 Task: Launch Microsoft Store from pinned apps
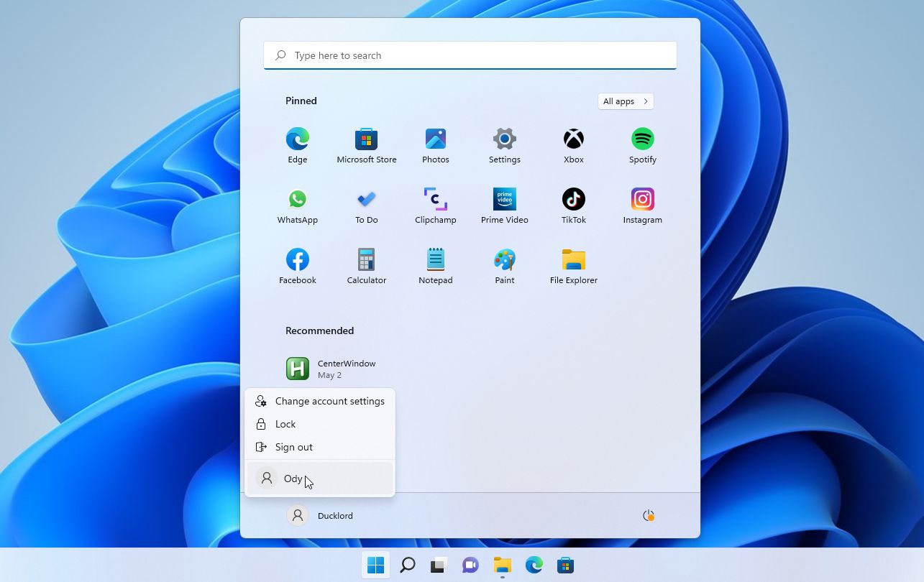(367, 146)
